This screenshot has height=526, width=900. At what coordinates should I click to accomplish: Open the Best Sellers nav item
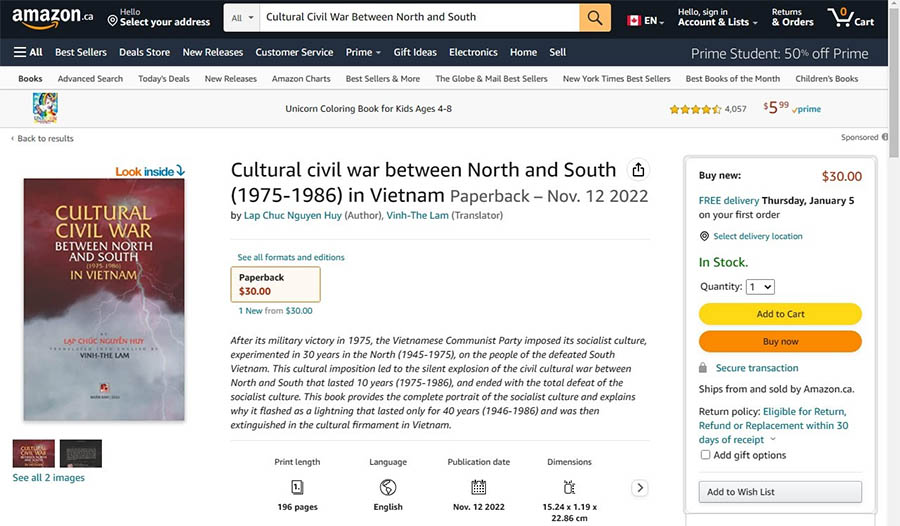pyautogui.click(x=81, y=52)
